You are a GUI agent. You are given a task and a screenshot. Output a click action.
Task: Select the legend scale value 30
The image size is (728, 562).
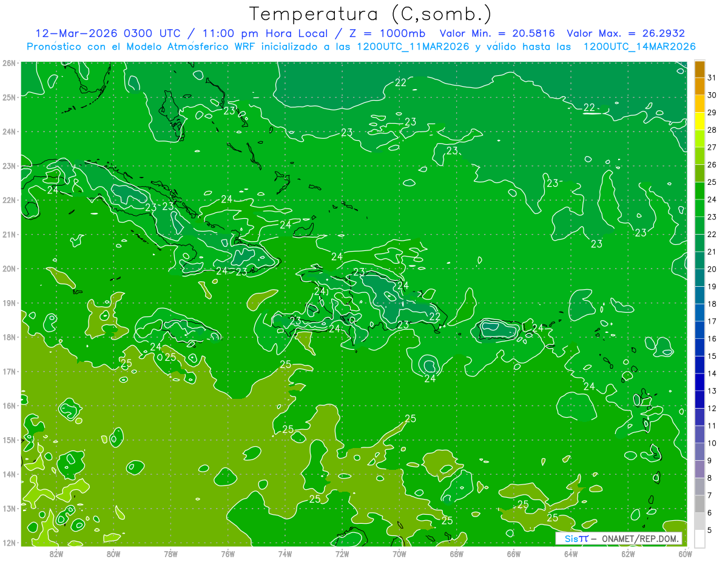coord(712,95)
